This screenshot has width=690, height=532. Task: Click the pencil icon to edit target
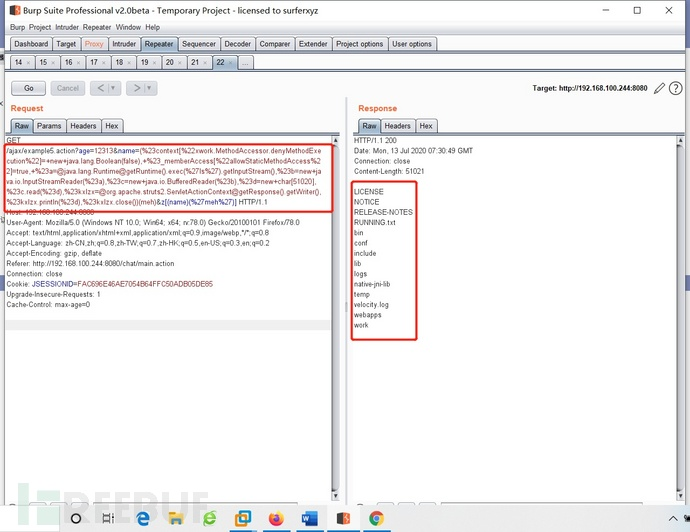click(x=659, y=88)
